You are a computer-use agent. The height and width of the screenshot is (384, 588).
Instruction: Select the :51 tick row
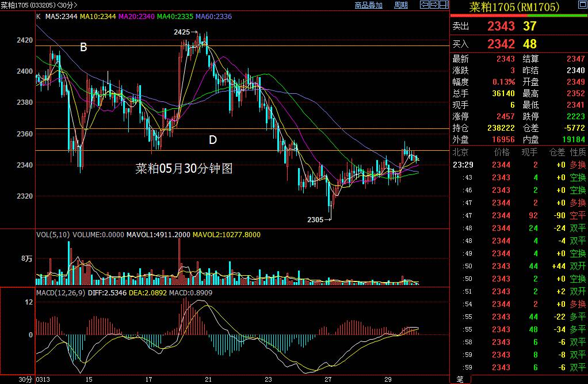coord(519,291)
